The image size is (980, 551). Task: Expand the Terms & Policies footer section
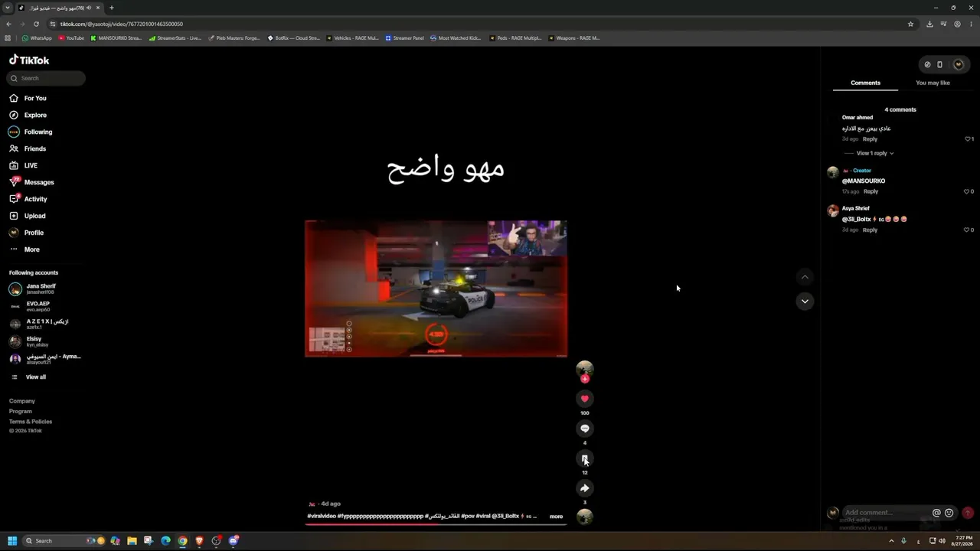[x=31, y=422]
